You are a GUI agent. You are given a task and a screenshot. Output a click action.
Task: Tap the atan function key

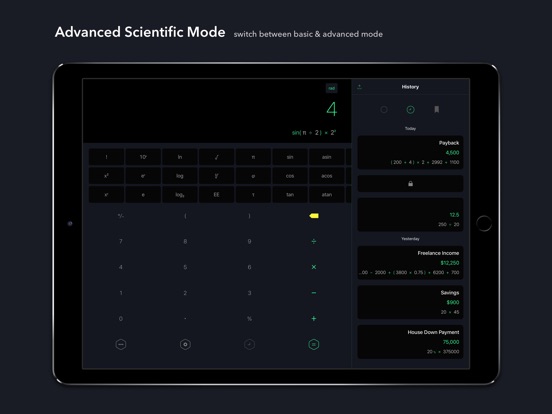[327, 194]
